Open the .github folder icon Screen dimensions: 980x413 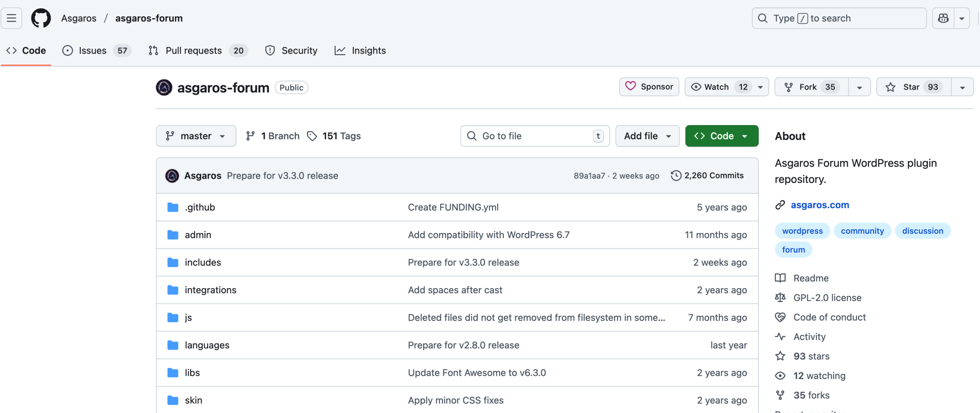173,207
